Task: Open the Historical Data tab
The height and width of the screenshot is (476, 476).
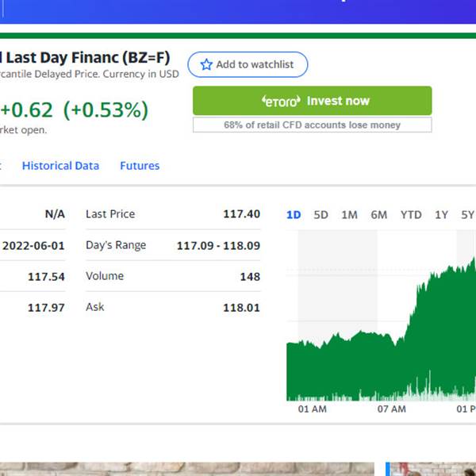Action: click(61, 166)
